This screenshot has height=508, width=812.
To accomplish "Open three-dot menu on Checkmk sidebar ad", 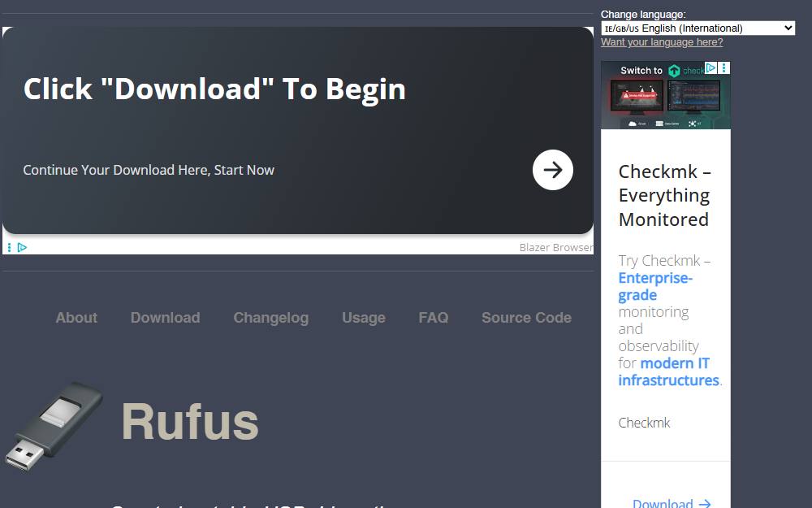I will 724,68.
